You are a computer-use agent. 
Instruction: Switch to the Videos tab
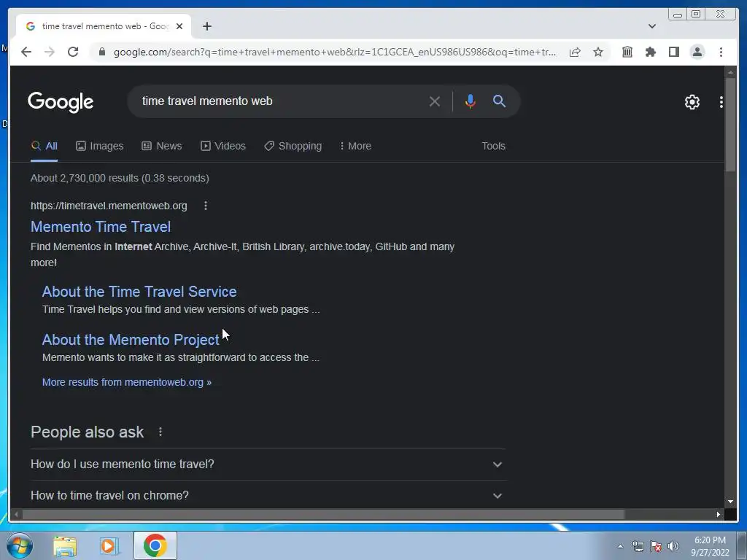point(223,146)
